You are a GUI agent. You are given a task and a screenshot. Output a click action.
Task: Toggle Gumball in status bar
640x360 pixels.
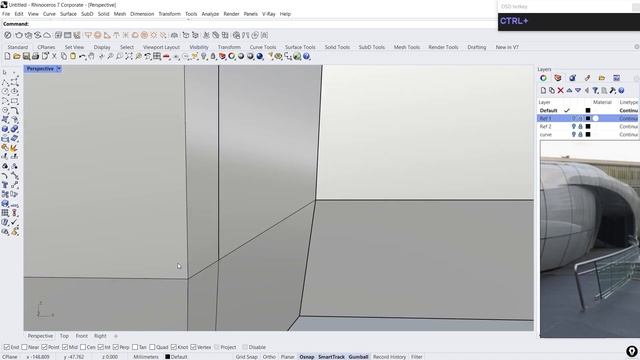(x=358, y=357)
